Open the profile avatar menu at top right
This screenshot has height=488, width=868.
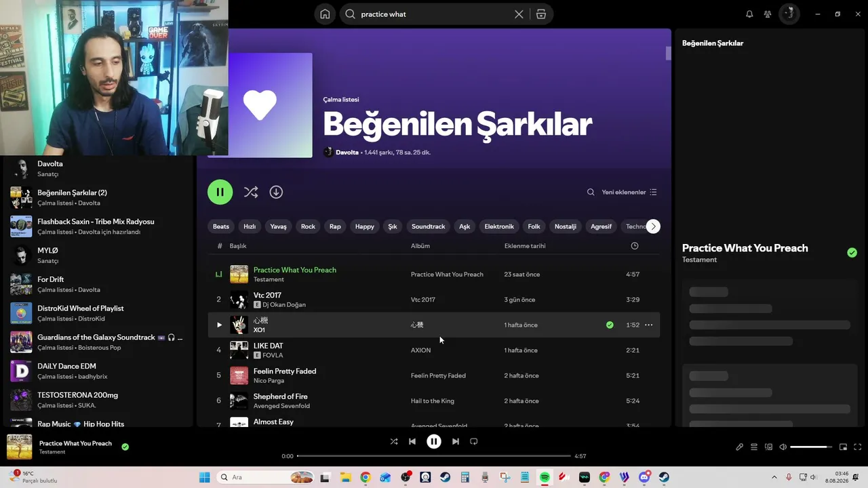[789, 14]
